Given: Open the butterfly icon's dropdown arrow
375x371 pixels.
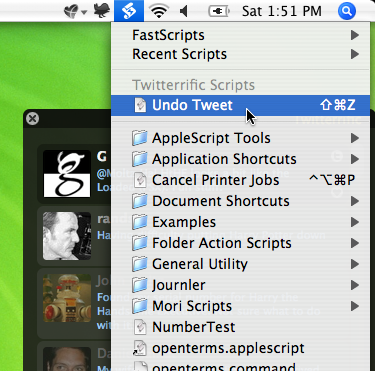Looking at the screenshot, I should [x=84, y=13].
